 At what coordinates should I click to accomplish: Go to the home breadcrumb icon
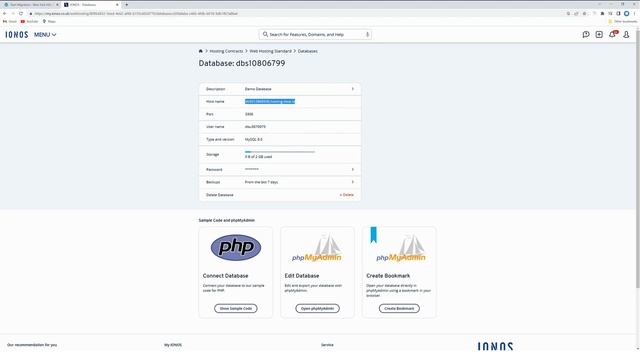pos(200,51)
